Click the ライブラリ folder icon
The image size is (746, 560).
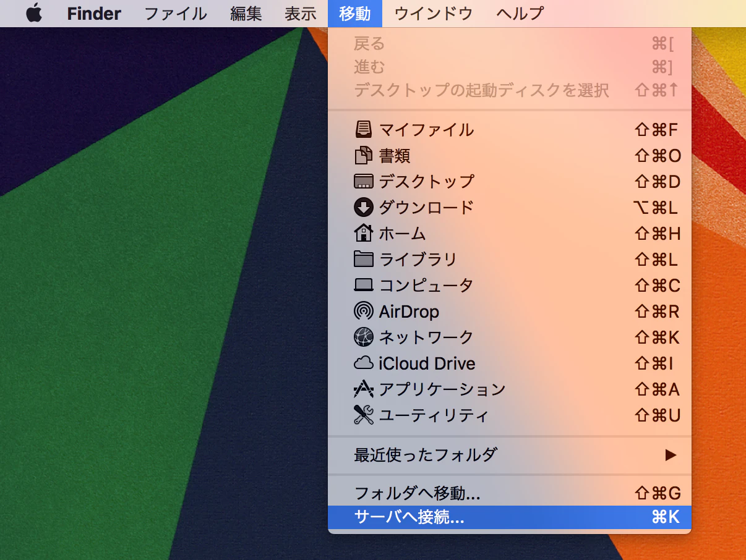point(364,259)
